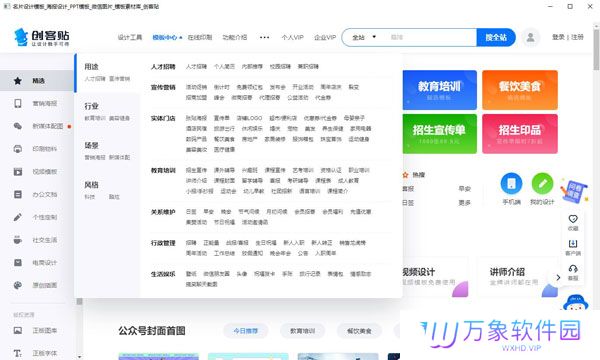Click the 更多 link in the 热搜 list

coord(465,203)
